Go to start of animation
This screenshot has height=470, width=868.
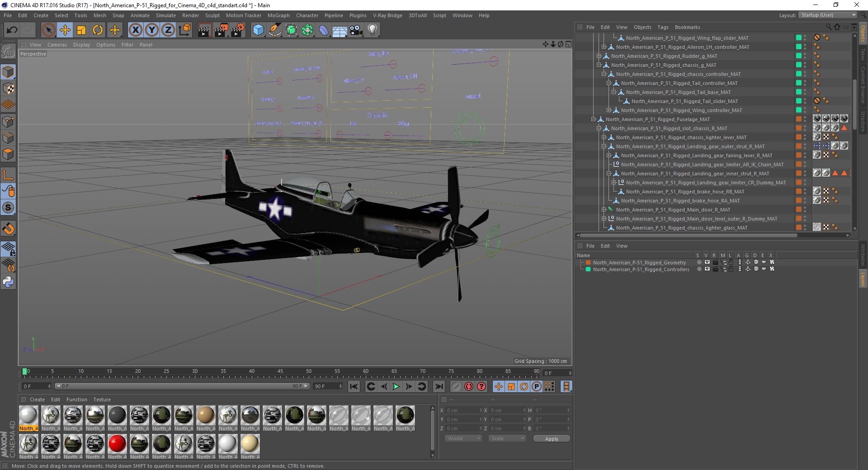[354, 386]
